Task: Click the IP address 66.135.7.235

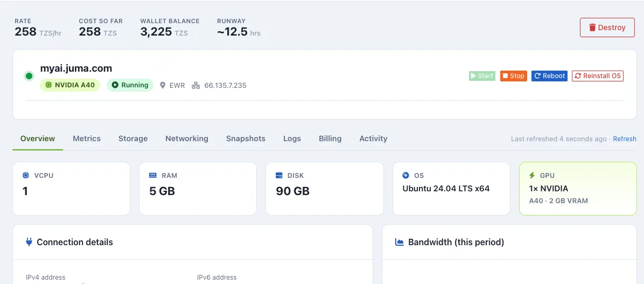Action: (x=226, y=86)
